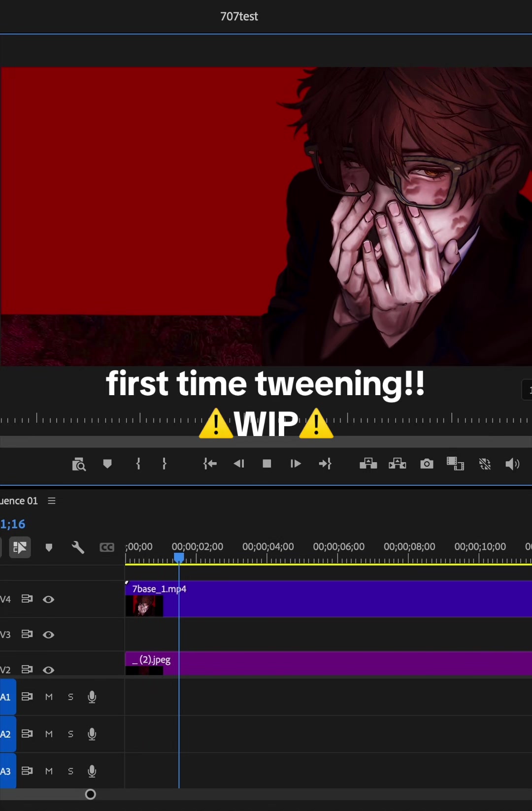Toggle V3 track output eye
532x811 pixels.
click(48, 635)
